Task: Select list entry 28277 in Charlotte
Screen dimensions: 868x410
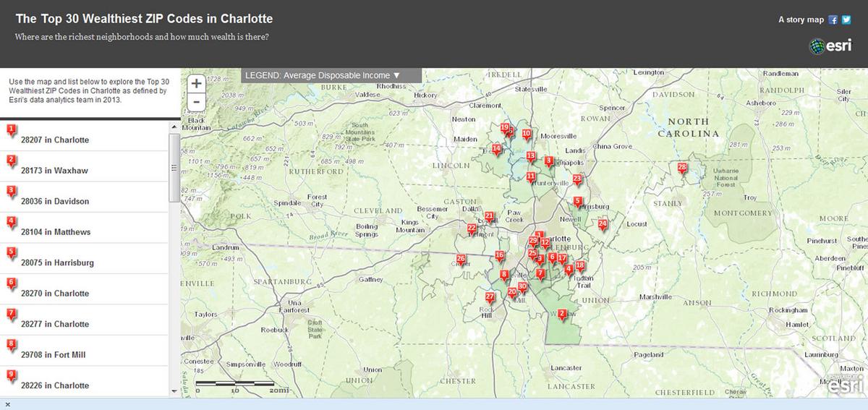Action: 85,320
